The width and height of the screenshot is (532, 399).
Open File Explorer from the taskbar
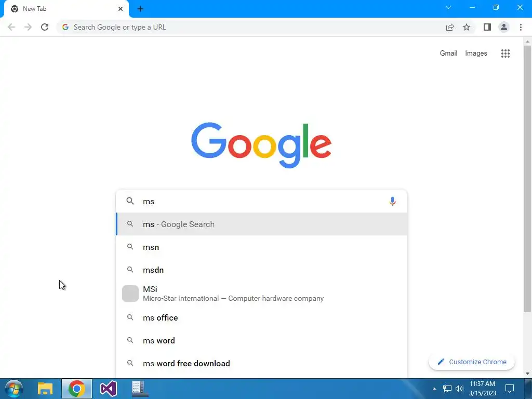click(x=45, y=389)
